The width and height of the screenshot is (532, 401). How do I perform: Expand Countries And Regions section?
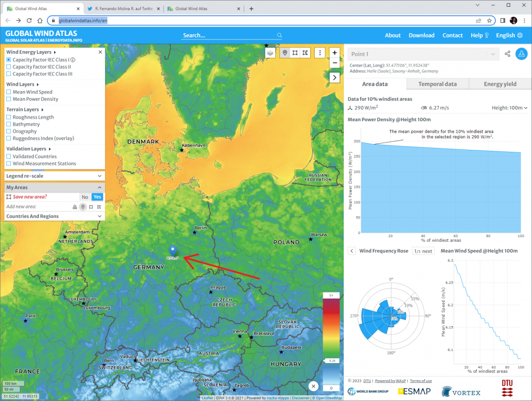click(x=54, y=216)
